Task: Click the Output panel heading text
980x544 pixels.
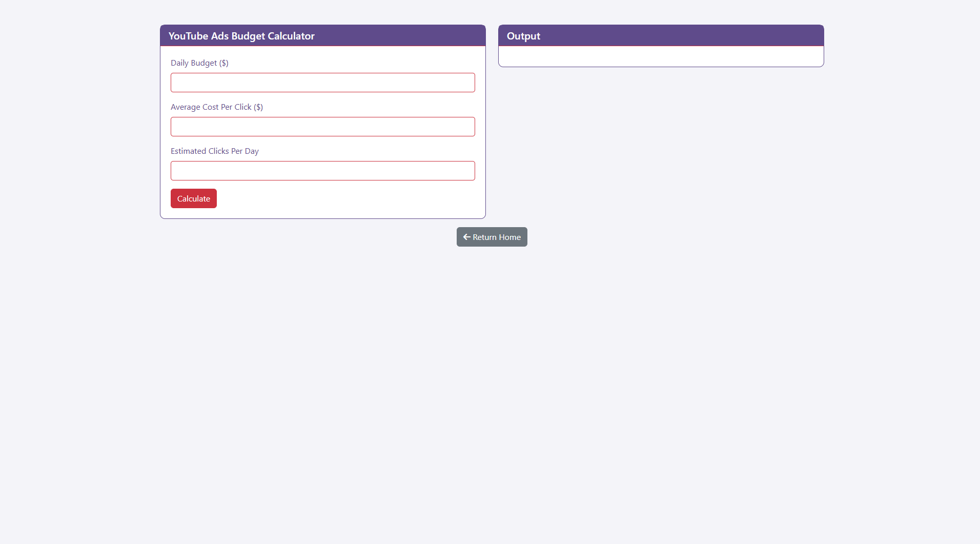Action: click(523, 36)
